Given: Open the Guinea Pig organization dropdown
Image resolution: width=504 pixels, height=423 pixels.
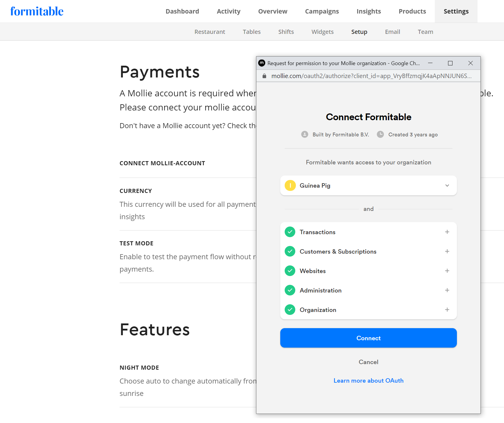Looking at the screenshot, I should 447,186.
